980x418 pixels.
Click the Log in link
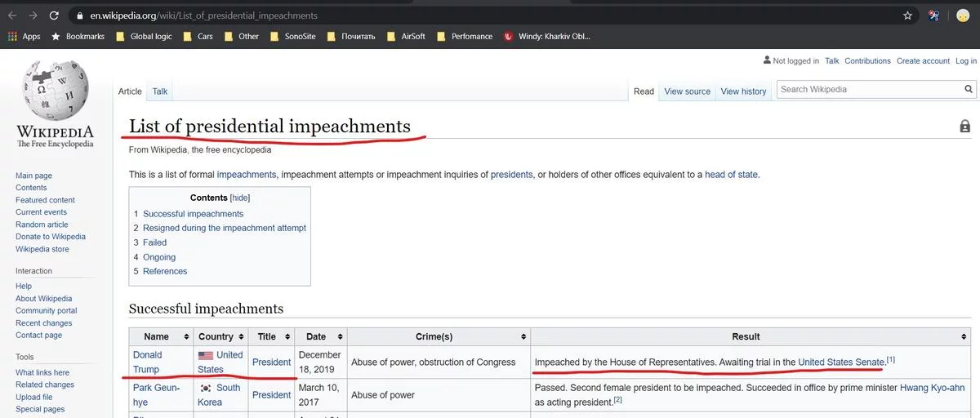[966, 61]
